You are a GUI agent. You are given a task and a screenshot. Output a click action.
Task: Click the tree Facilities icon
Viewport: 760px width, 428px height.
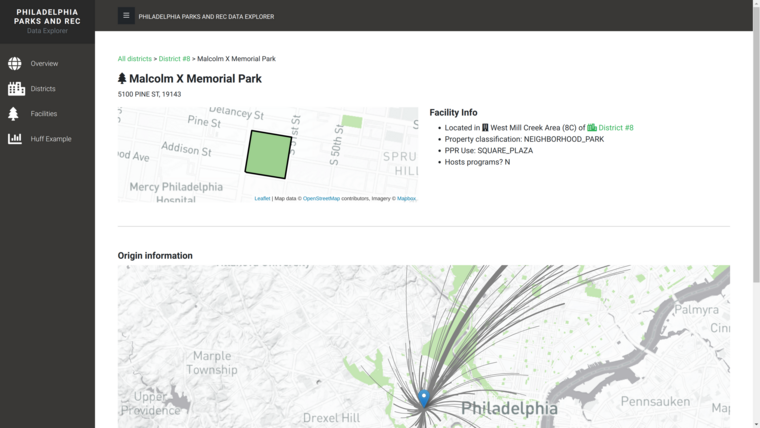pos(14,114)
